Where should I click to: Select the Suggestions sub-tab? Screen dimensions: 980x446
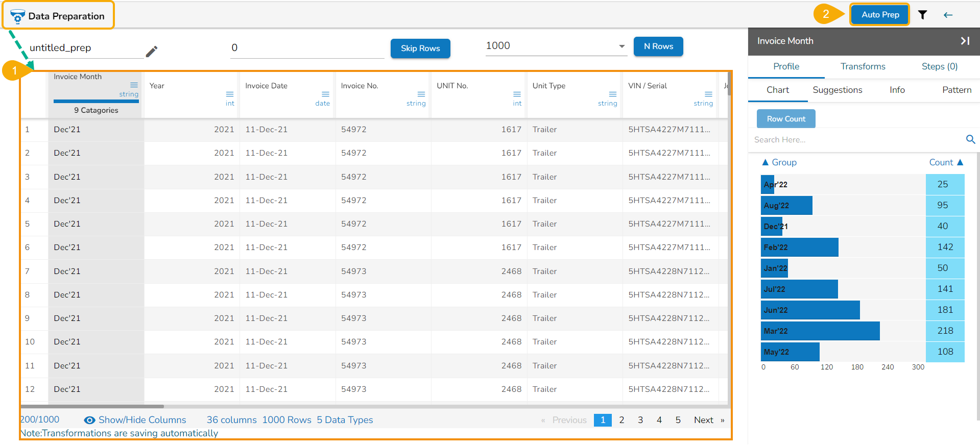(837, 90)
